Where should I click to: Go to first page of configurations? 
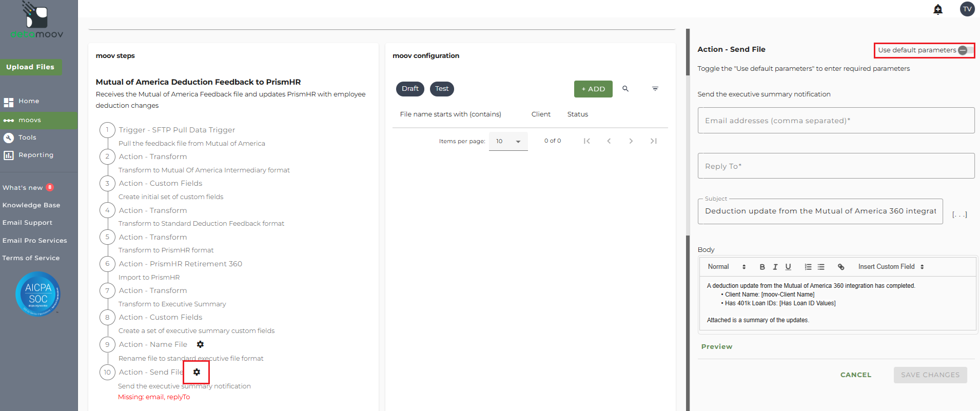point(586,141)
